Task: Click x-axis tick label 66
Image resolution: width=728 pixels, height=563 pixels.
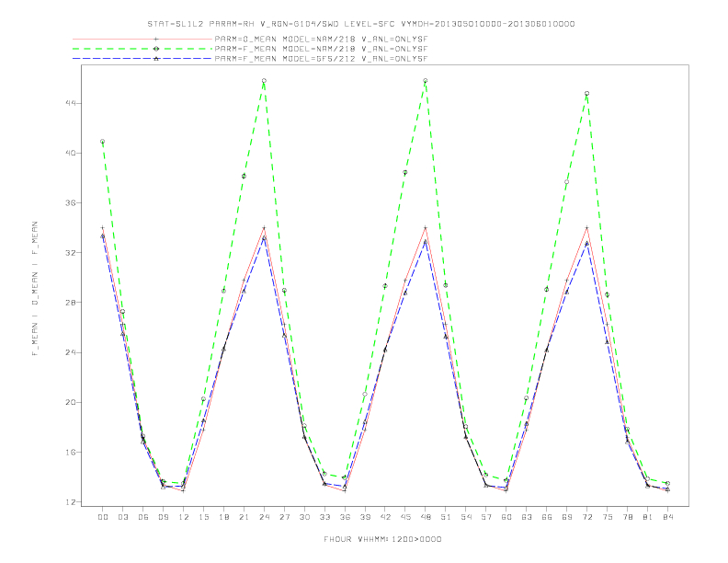Action: click(x=547, y=517)
